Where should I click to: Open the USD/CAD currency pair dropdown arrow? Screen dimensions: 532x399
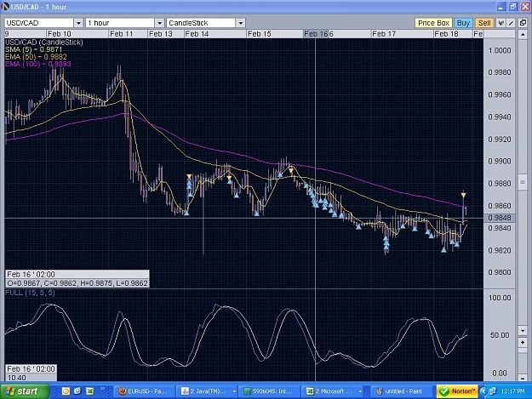pyautogui.click(x=78, y=23)
